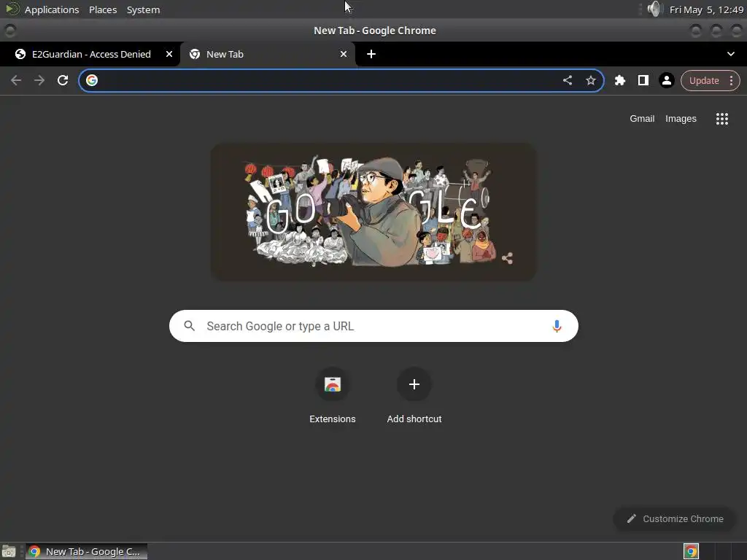Click the magnifier icon in the search box
Image resolution: width=747 pixels, height=560 pixels.
pyautogui.click(x=189, y=326)
